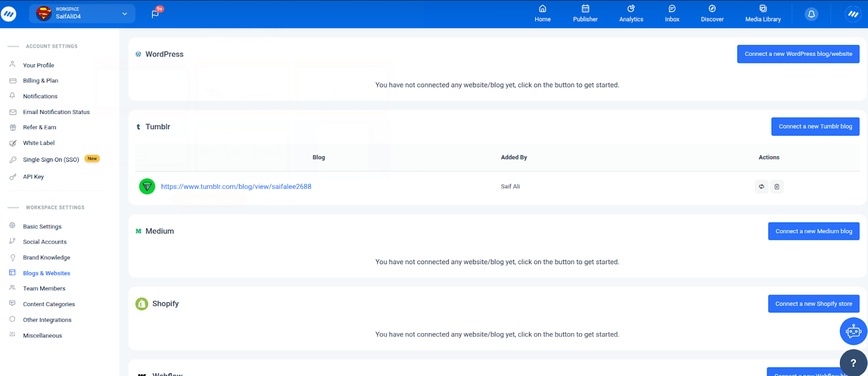Image resolution: width=868 pixels, height=376 pixels.
Task: Click the Tumblr blog avatar thumbnail
Action: pos(147,186)
